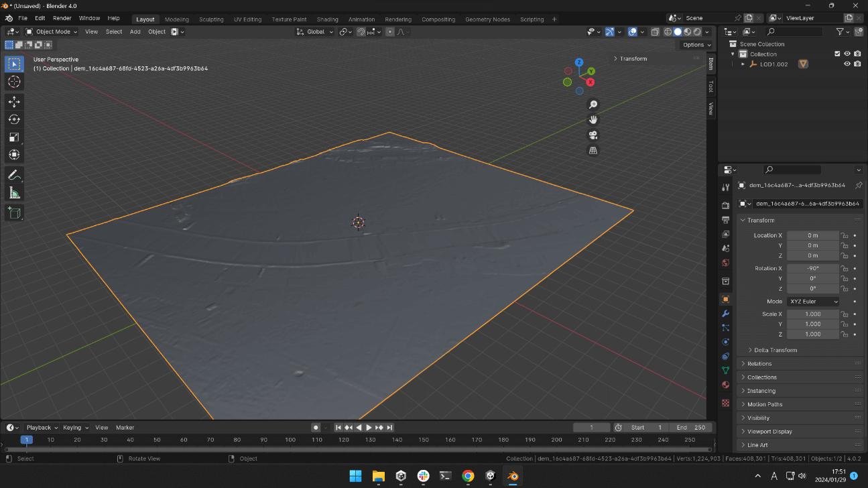Jump to the end frame button
Image resolution: width=868 pixels, height=488 pixels.
pos(389,427)
